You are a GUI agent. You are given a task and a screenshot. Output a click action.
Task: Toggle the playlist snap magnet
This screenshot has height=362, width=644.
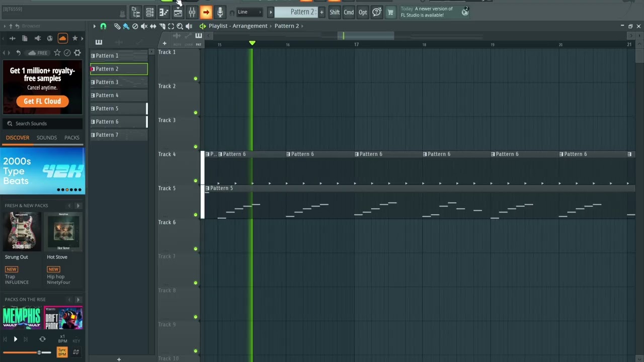tap(103, 26)
